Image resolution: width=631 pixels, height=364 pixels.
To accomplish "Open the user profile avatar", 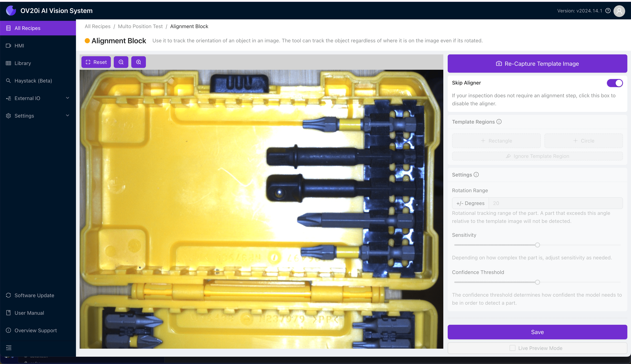I will [x=619, y=11].
